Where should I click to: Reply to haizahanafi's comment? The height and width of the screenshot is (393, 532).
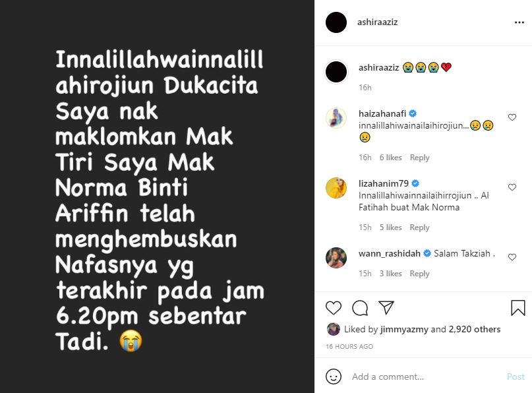coord(419,158)
